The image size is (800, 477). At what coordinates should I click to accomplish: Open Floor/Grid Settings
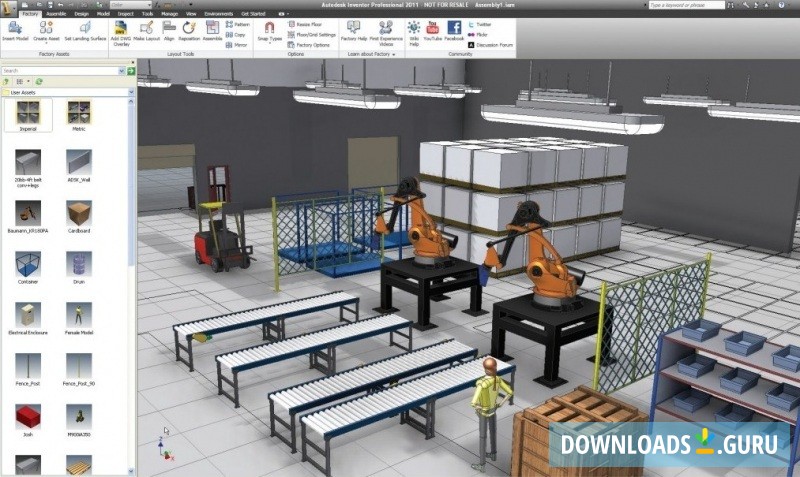(311, 35)
